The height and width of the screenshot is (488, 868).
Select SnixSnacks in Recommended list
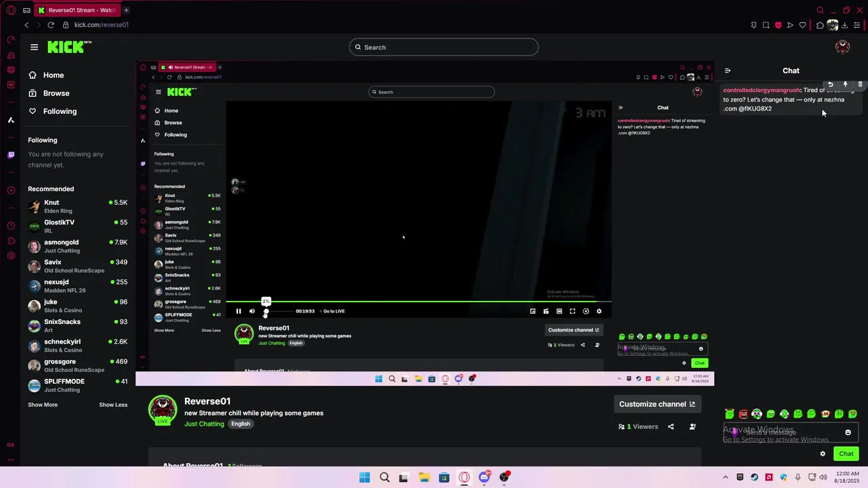77,326
